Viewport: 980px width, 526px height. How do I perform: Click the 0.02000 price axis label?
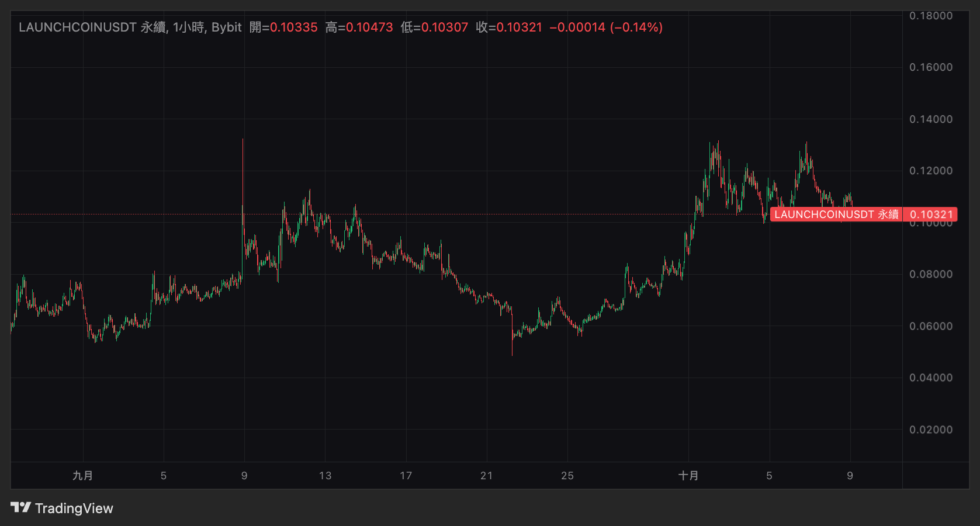(930, 430)
